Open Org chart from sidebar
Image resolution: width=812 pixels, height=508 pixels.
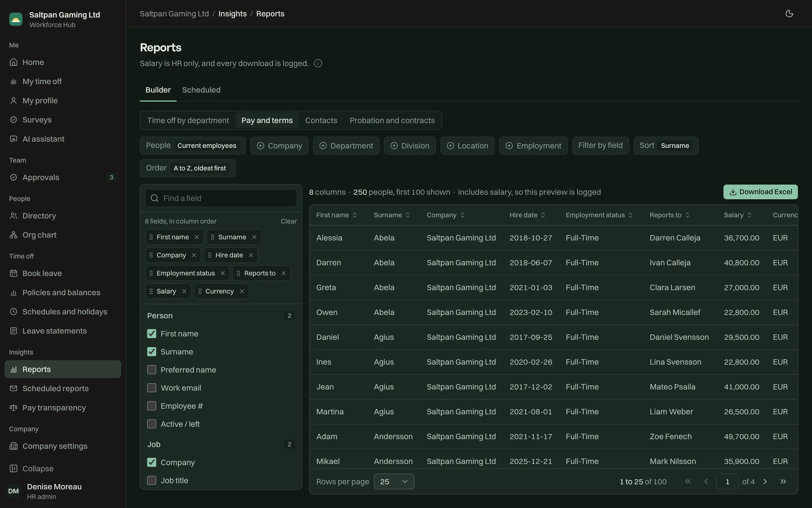(63, 235)
